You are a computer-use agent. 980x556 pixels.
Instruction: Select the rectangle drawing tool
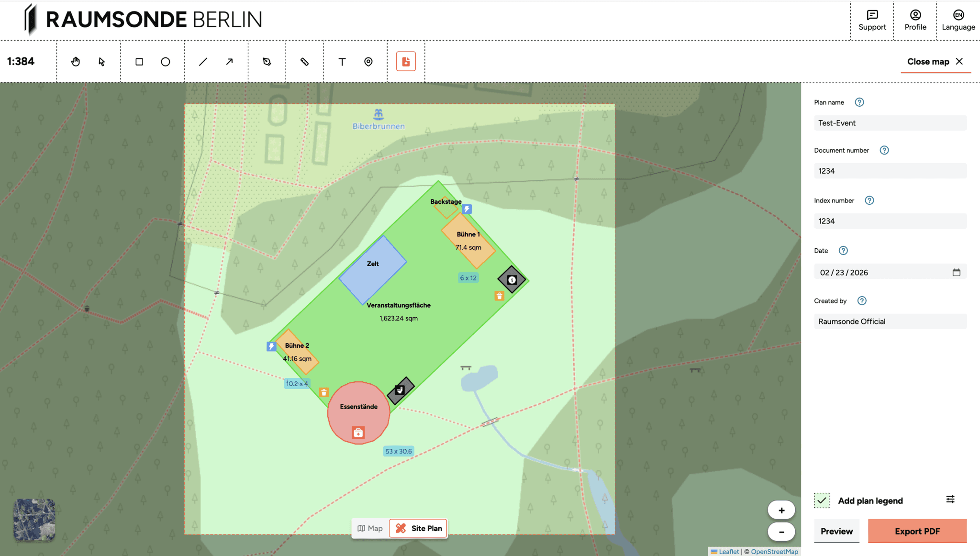click(139, 61)
